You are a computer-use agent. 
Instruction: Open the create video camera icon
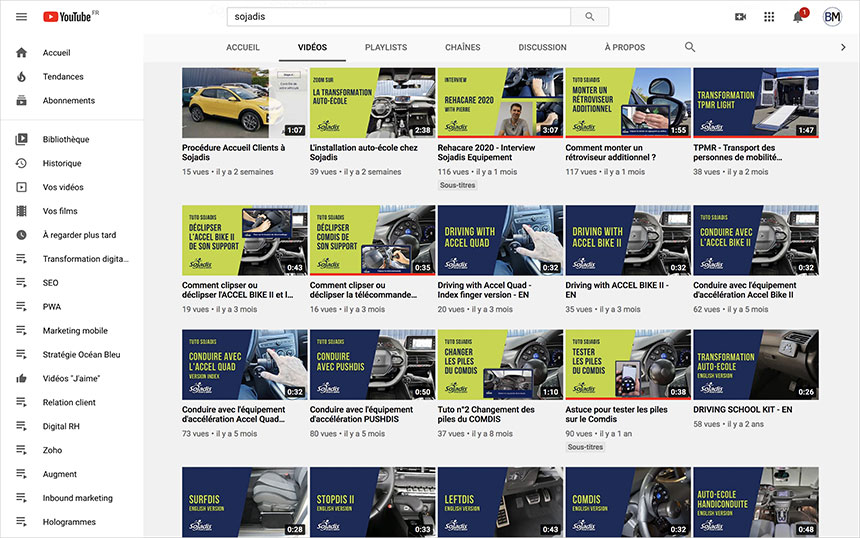click(x=740, y=17)
